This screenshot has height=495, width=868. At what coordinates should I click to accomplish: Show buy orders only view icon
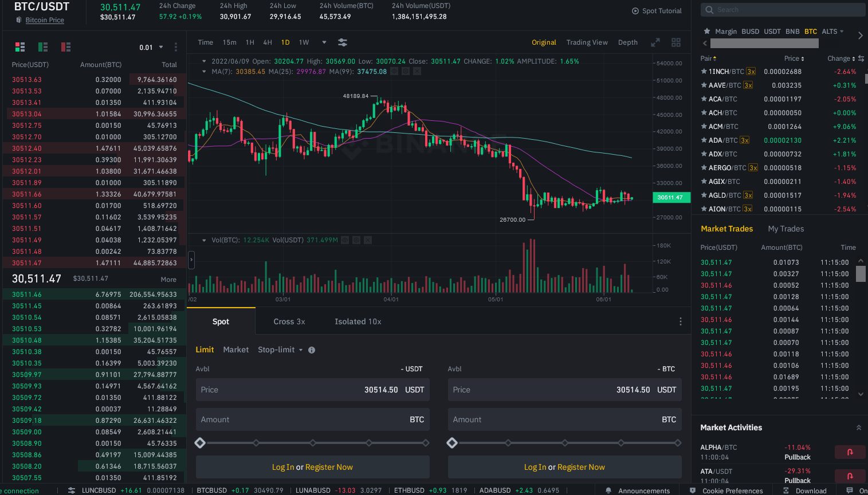pyautogui.click(x=43, y=47)
